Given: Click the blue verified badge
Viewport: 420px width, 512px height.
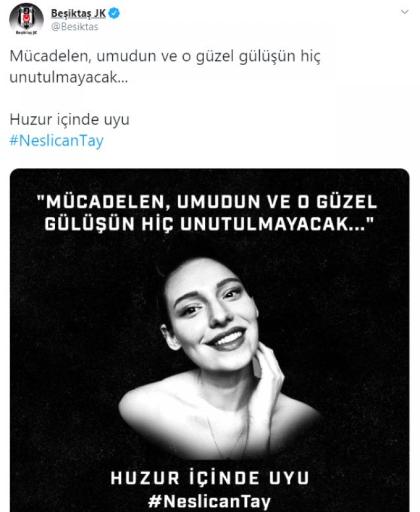Looking at the screenshot, I should tap(114, 13).
